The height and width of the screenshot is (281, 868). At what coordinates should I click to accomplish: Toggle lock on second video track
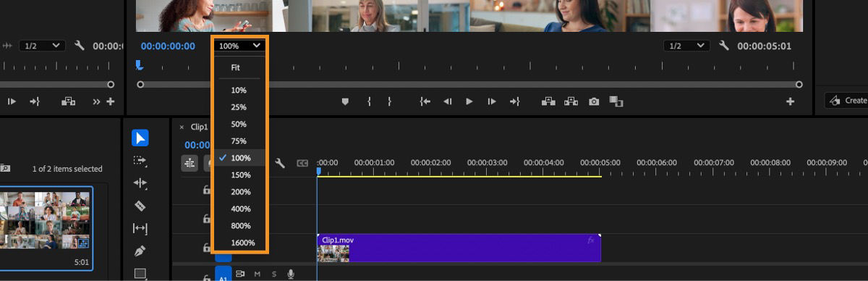tap(207, 219)
